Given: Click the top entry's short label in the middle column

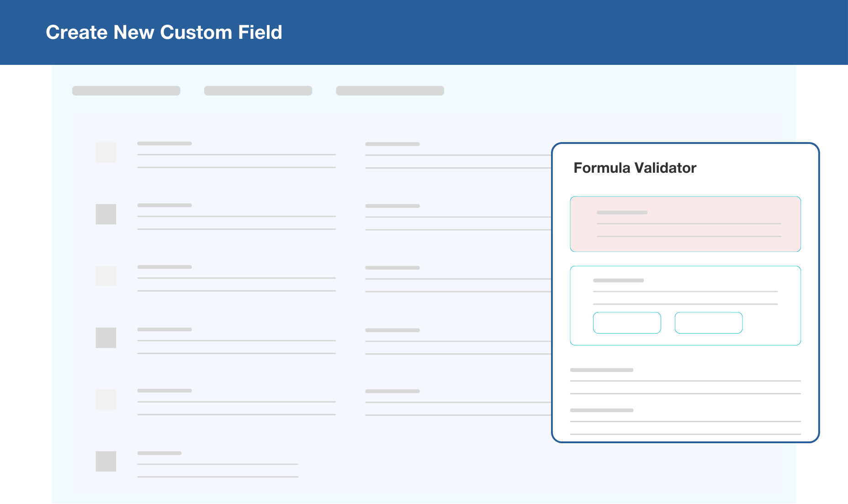Looking at the screenshot, I should 392,144.
